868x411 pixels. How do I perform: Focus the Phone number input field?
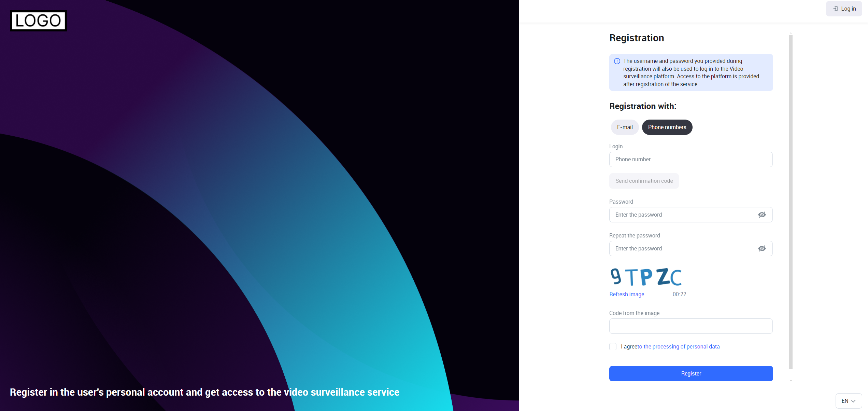pos(691,159)
